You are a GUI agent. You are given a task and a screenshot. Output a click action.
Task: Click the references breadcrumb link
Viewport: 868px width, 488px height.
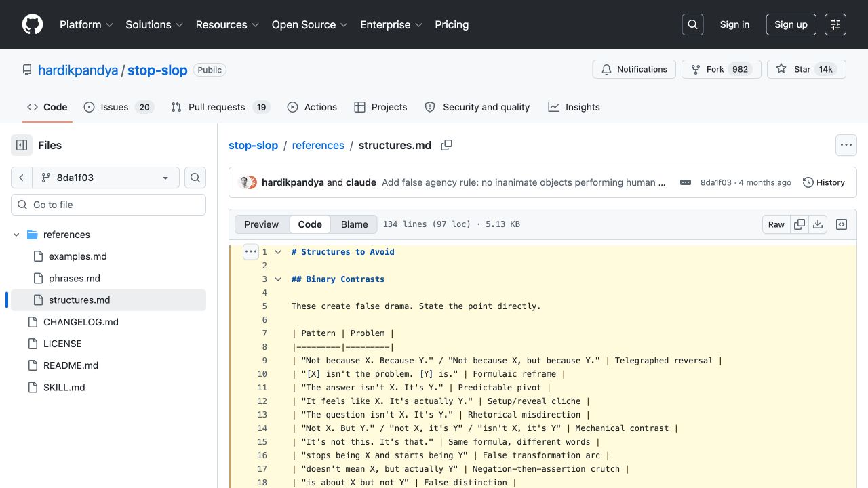[318, 145]
